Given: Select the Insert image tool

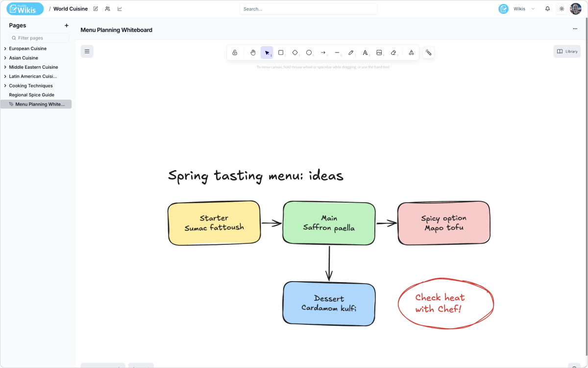Looking at the screenshot, I should [x=379, y=53].
